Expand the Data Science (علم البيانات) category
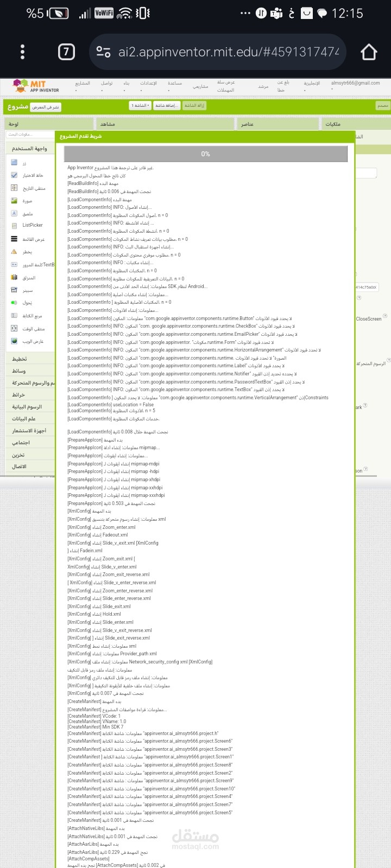 (30, 419)
